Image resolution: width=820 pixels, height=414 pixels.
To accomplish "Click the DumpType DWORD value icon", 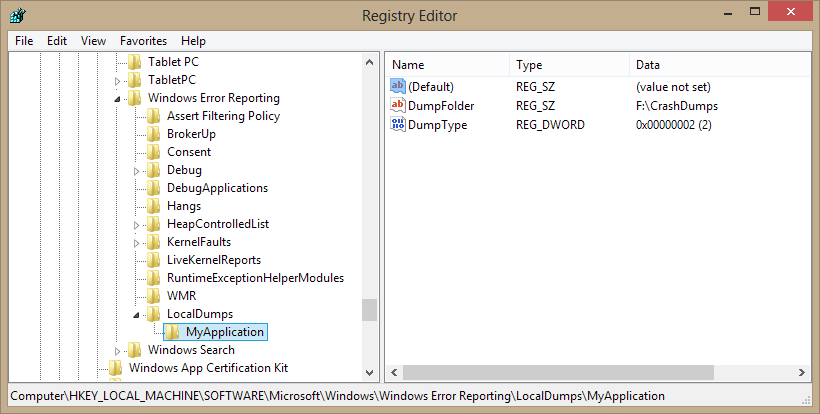I will (x=398, y=124).
